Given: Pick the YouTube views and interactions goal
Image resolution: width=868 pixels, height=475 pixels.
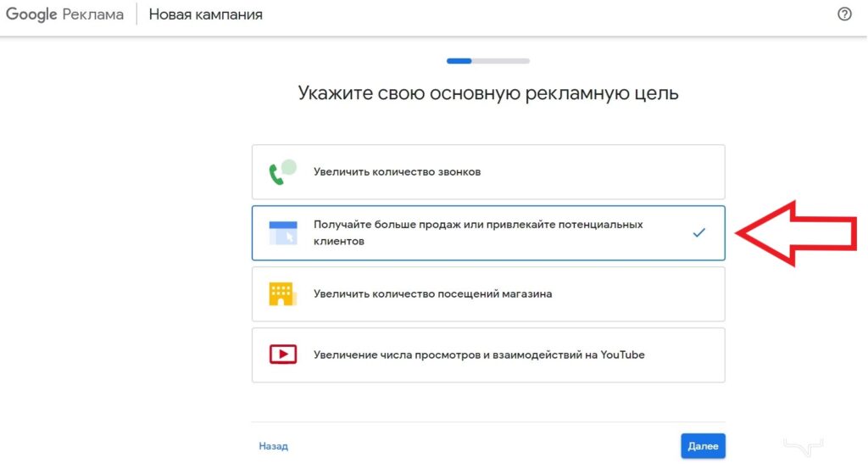Looking at the screenshot, I should click(x=479, y=355).
